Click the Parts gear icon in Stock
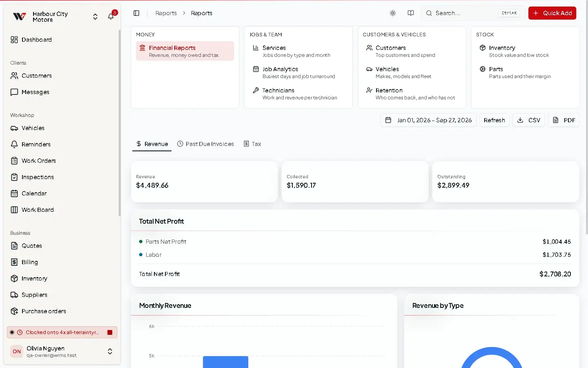Viewport: 588px width, 368px height. [483, 69]
